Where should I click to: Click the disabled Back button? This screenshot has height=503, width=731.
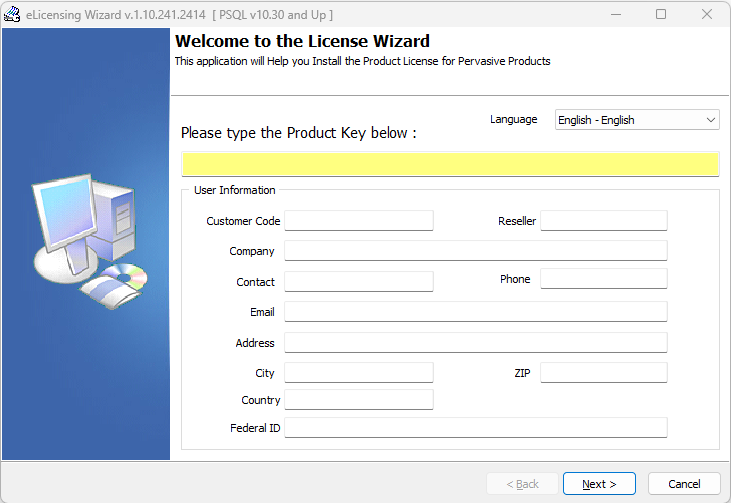(522, 484)
